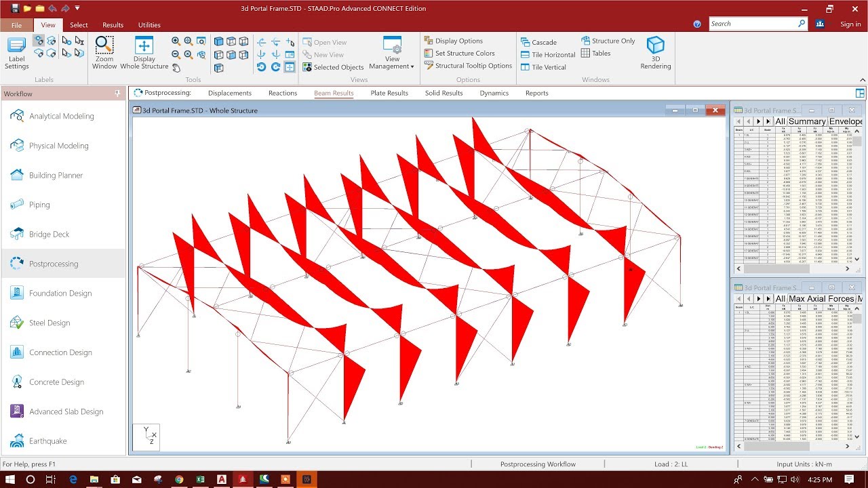The width and height of the screenshot is (868, 488).
Task: Click Display Options
Action: [x=454, y=41]
